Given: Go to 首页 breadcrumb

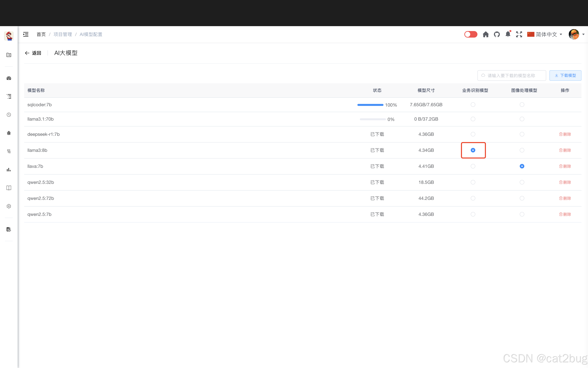Looking at the screenshot, I should (x=41, y=34).
